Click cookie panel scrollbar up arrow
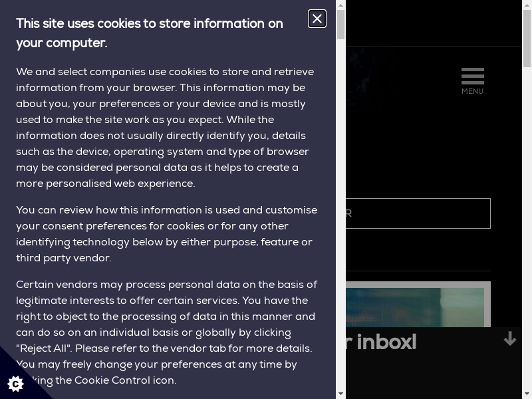The height and width of the screenshot is (399, 532). (x=340, y=5)
